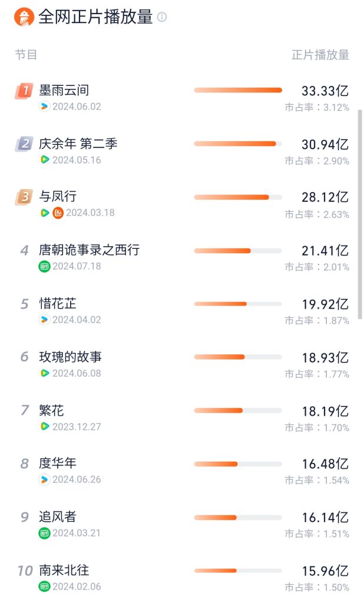Click the rank 1 badge icon

pos(24,91)
